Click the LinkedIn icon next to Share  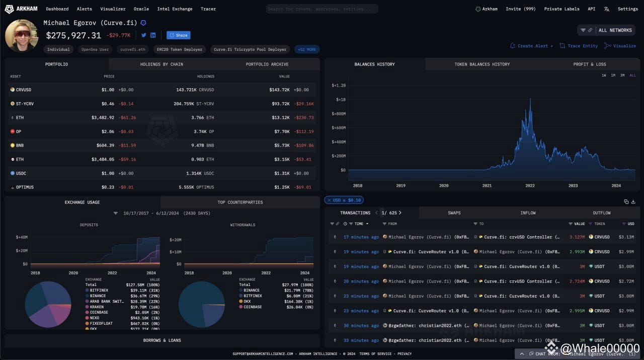point(153,35)
